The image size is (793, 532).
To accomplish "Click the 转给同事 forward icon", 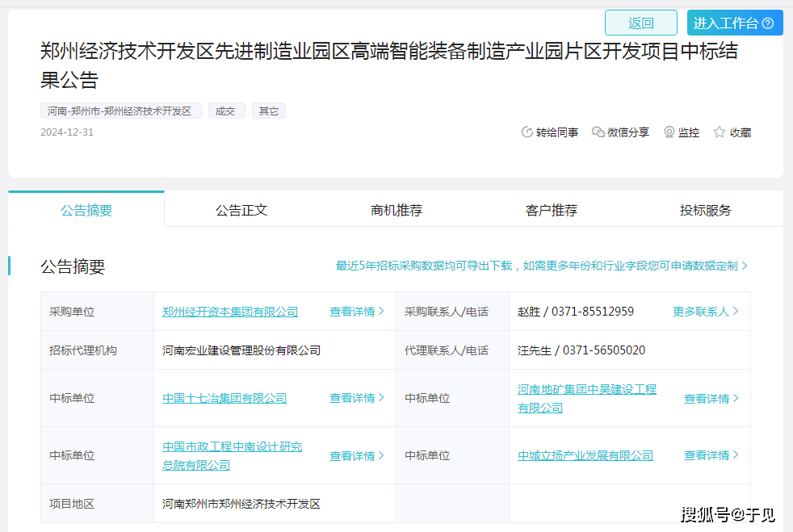I will coord(527,132).
